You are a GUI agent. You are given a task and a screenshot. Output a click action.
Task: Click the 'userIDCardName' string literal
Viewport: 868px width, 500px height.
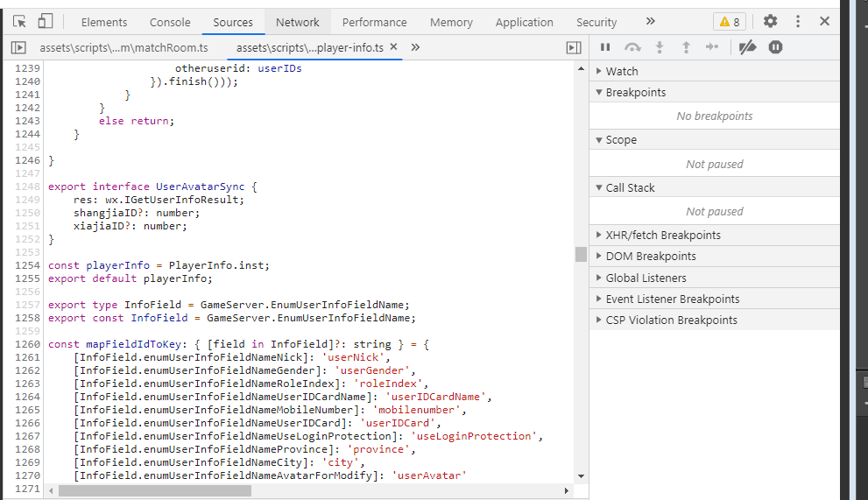[435, 397]
